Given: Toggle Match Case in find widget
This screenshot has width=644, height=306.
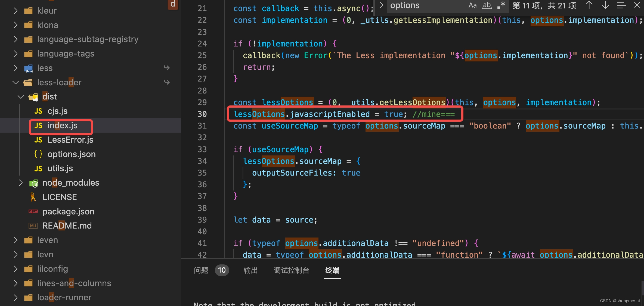Looking at the screenshot, I should click(x=472, y=5).
